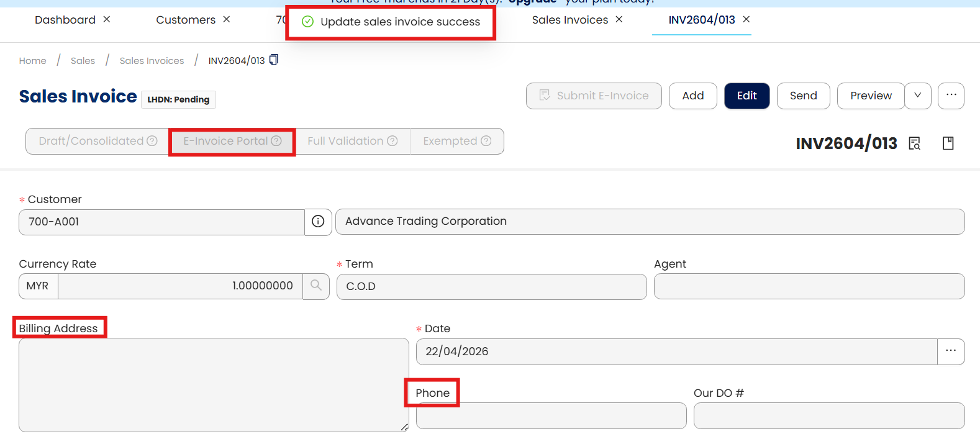Open document search icon beside invoice number heading
Screen dimensions: 980x444
click(914, 143)
